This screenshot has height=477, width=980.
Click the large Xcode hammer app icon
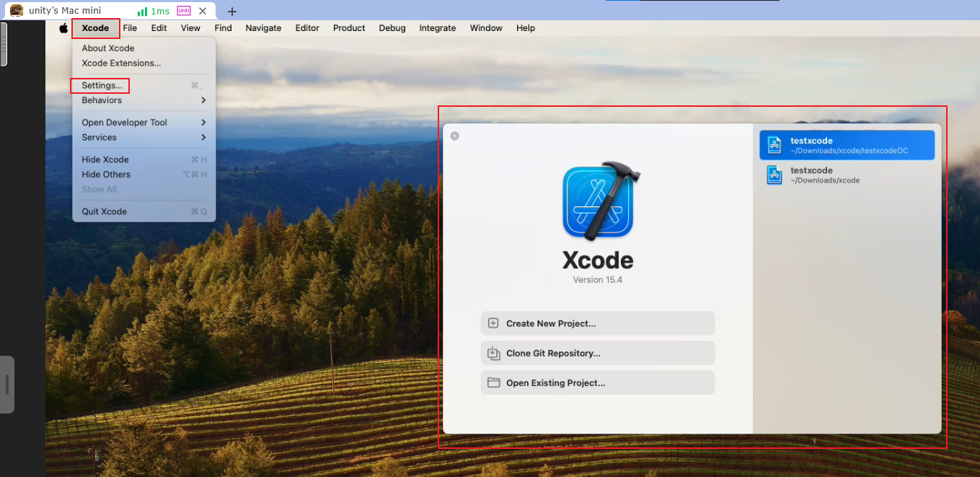point(601,200)
